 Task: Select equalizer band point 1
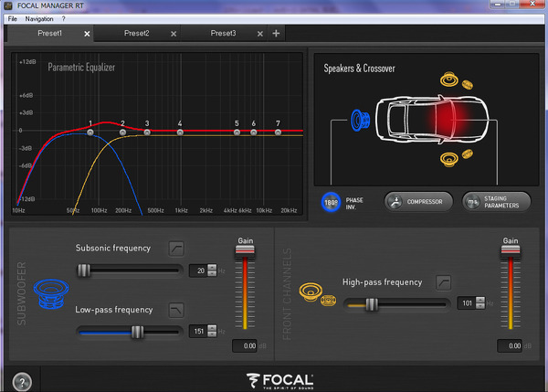coord(90,132)
